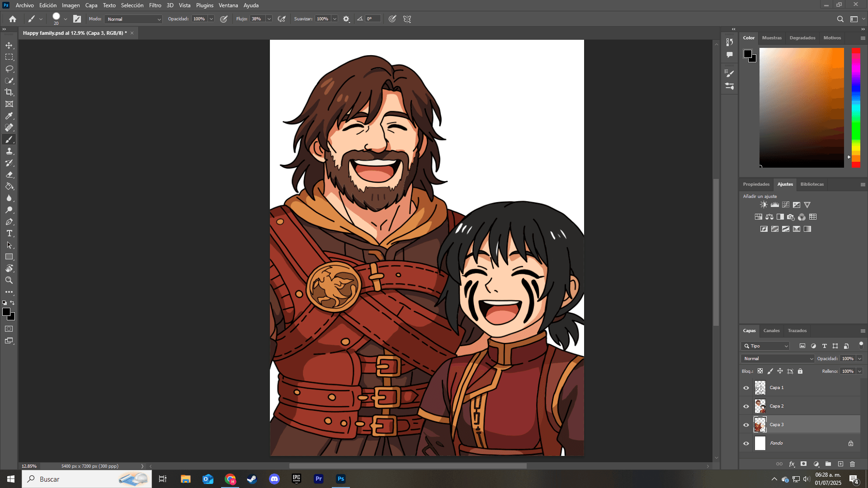Open the Tipo layer filter dropdown

765,346
